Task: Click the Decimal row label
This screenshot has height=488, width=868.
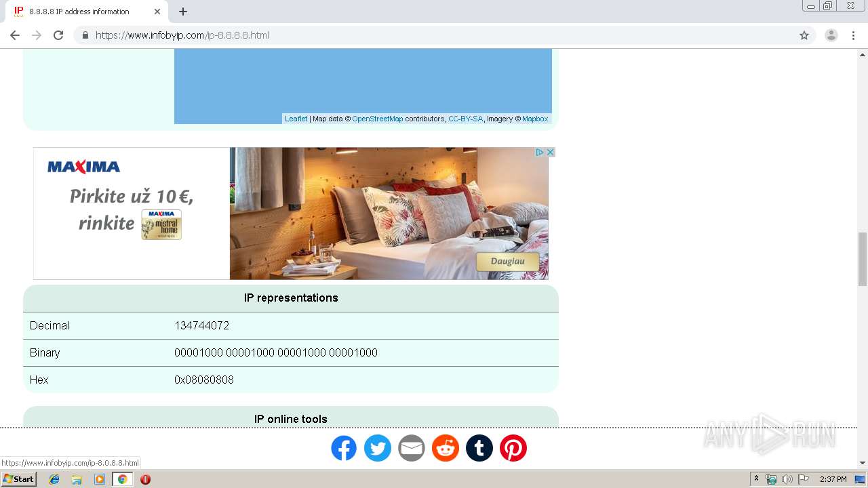Action: pos(50,325)
